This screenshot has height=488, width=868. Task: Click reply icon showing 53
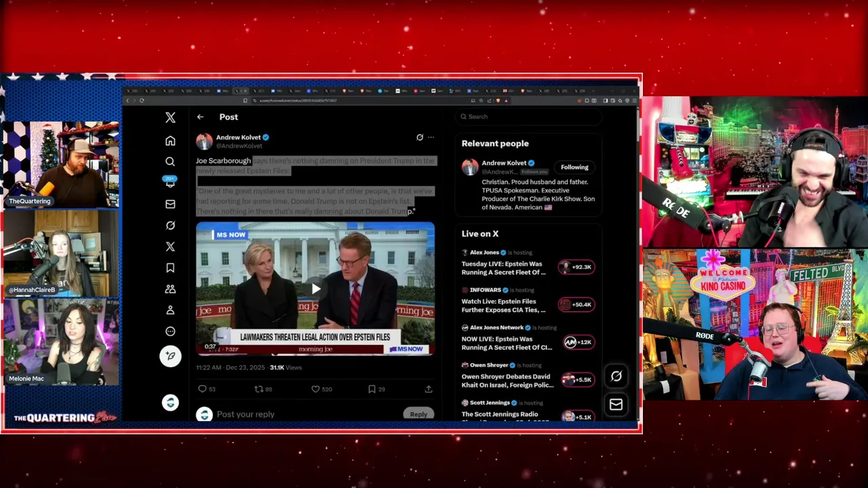tap(206, 389)
